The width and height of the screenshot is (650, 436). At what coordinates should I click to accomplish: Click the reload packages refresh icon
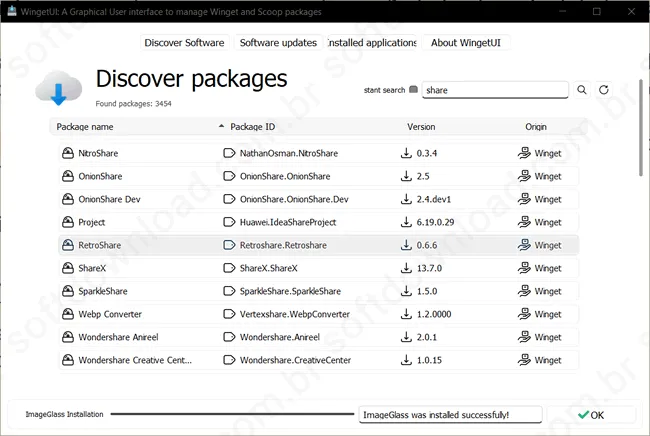coord(604,90)
